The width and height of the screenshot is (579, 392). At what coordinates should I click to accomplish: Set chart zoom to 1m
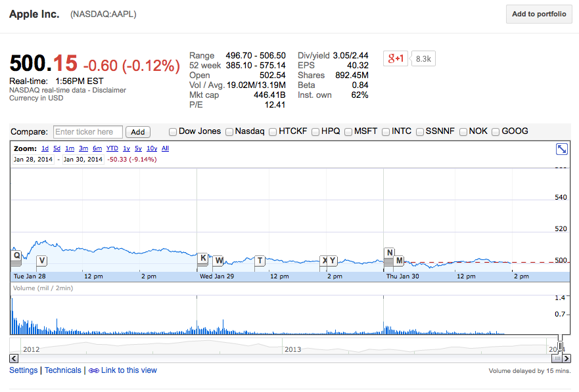(70, 148)
